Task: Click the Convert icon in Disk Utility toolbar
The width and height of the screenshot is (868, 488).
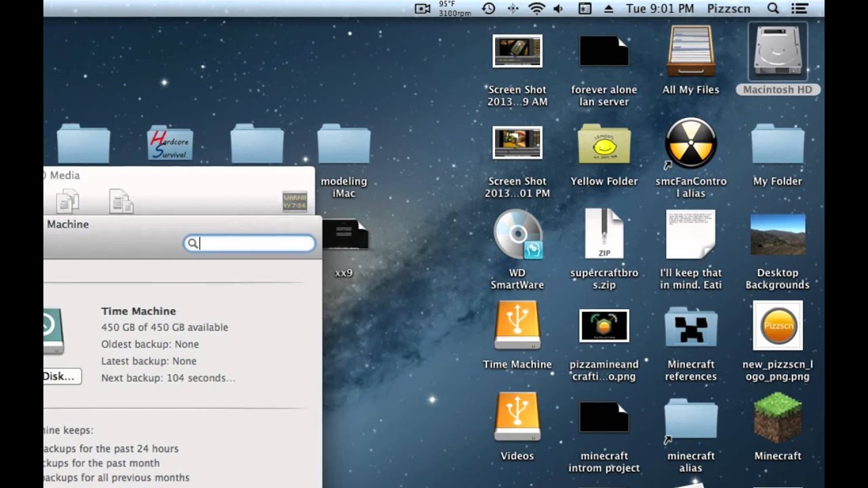Action: (68, 201)
